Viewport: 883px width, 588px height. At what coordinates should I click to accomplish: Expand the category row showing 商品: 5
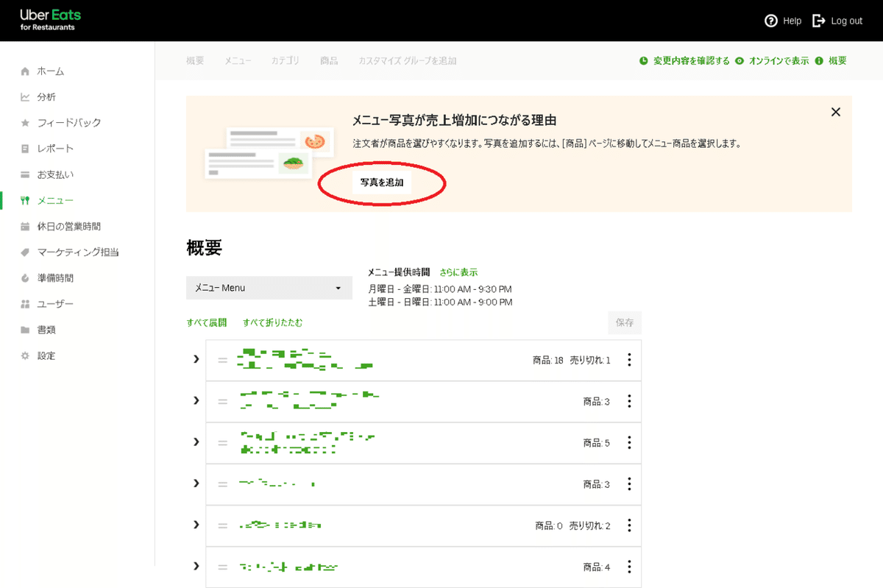pyautogui.click(x=196, y=442)
